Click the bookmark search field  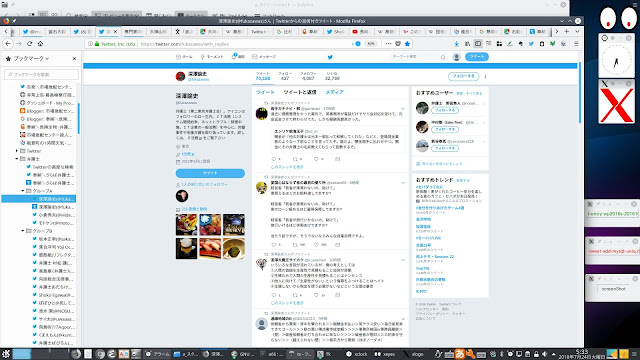pyautogui.click(x=41, y=74)
